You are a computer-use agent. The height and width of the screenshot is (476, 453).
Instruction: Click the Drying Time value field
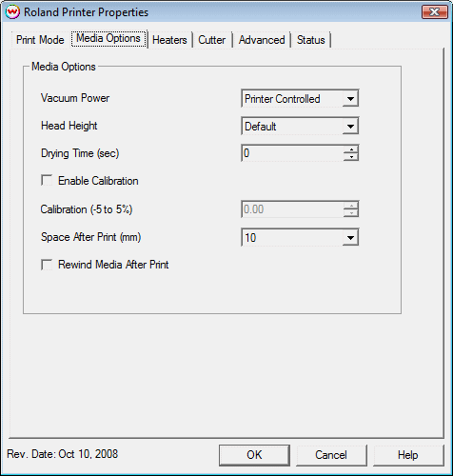[292, 153]
